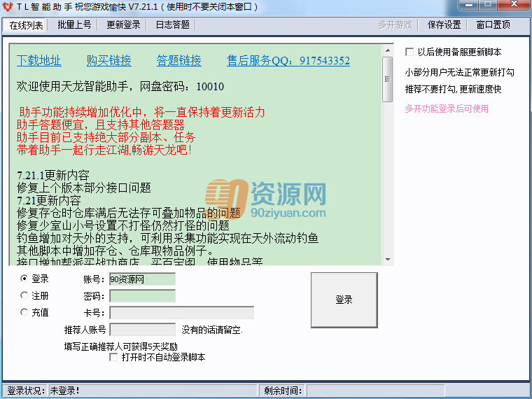Click the large 登录 button
This screenshot has width=532, height=399.
pos(344,300)
